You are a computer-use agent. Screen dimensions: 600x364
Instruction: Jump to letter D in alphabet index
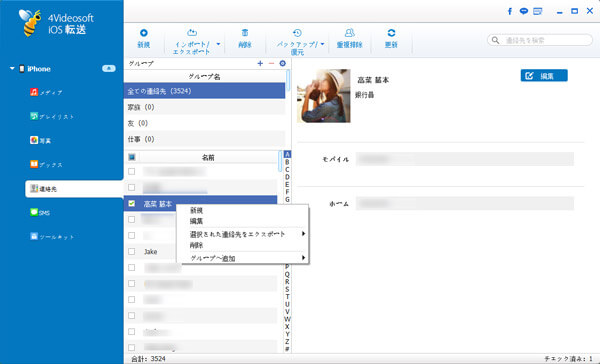287,177
